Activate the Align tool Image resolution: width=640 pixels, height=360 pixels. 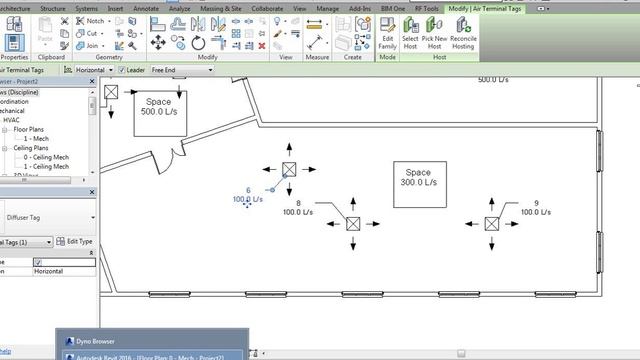pyautogui.click(x=158, y=24)
